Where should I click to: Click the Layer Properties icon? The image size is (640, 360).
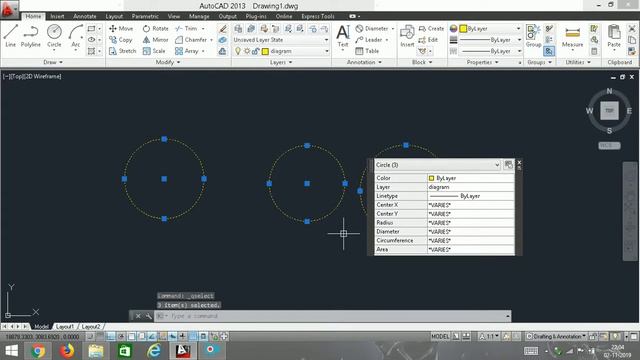click(238, 29)
